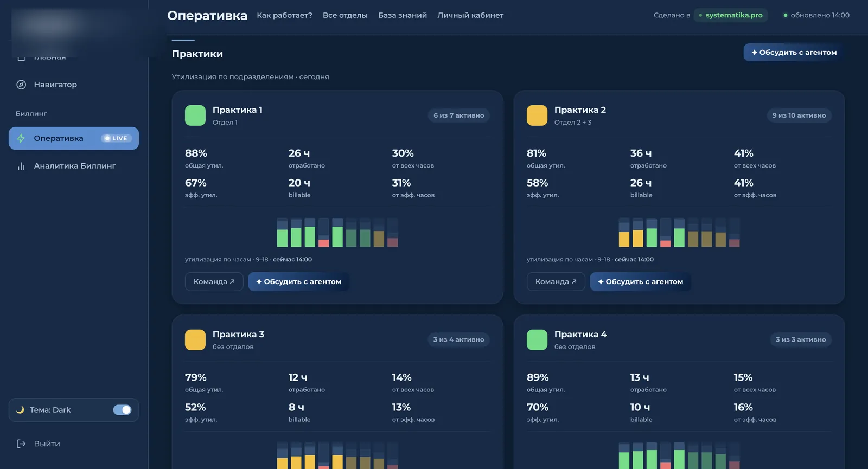Open the База знаний menu item
The image size is (868, 469).
tap(403, 15)
